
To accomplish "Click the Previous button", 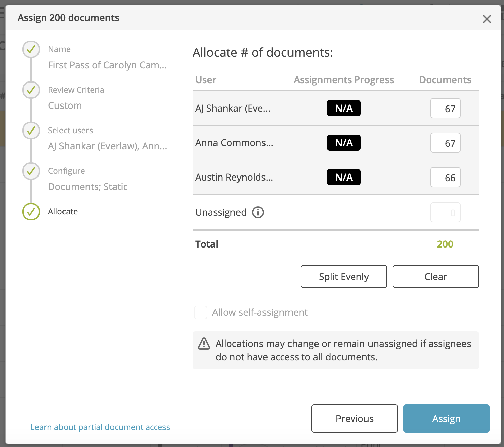I will tap(355, 419).
